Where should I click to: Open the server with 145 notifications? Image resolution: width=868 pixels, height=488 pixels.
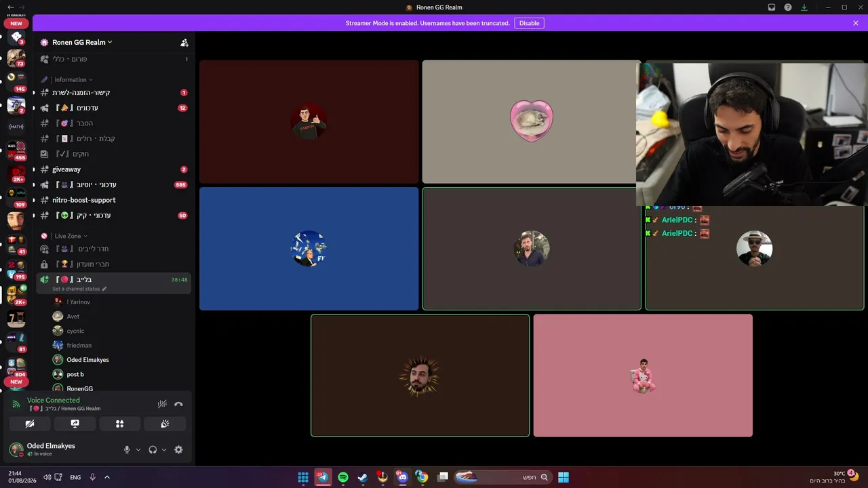coord(16,81)
